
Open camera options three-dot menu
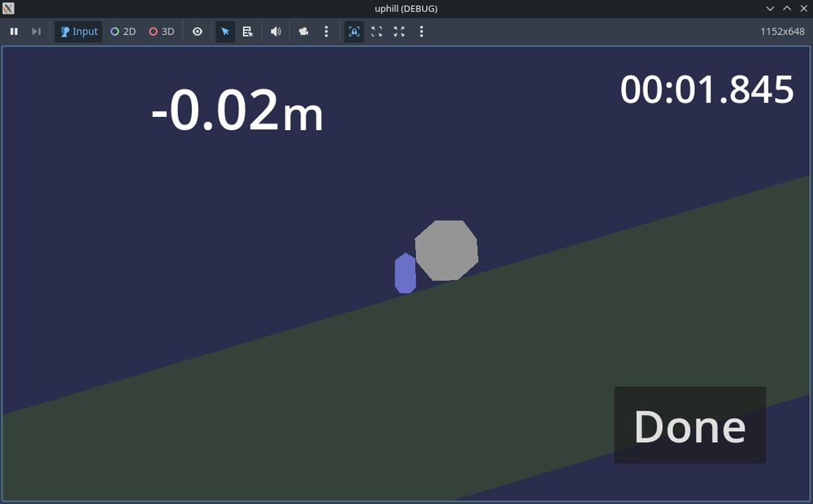(x=326, y=32)
